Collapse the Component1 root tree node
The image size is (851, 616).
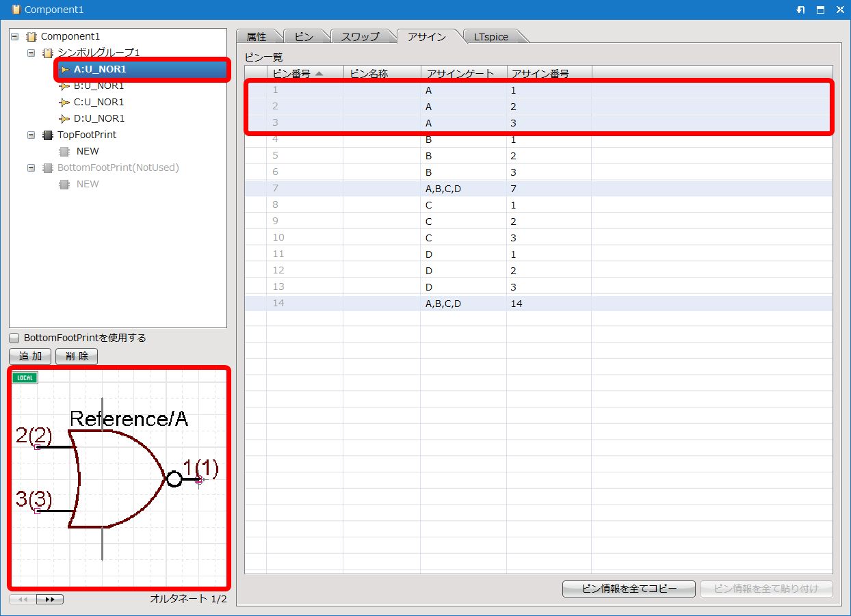(x=15, y=36)
